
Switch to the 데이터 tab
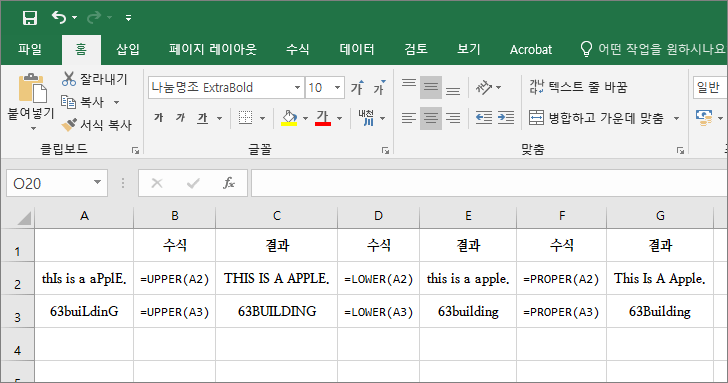point(357,49)
